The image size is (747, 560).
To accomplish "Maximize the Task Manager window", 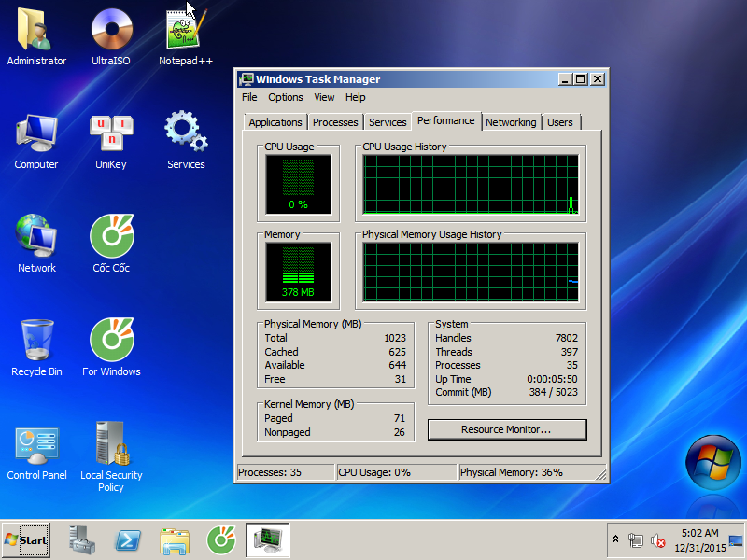I will 580,79.
